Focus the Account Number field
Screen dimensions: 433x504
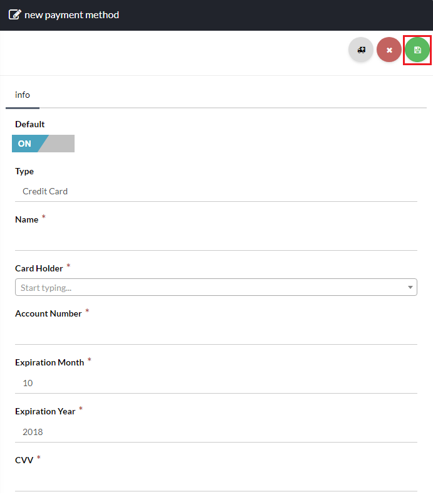point(216,333)
